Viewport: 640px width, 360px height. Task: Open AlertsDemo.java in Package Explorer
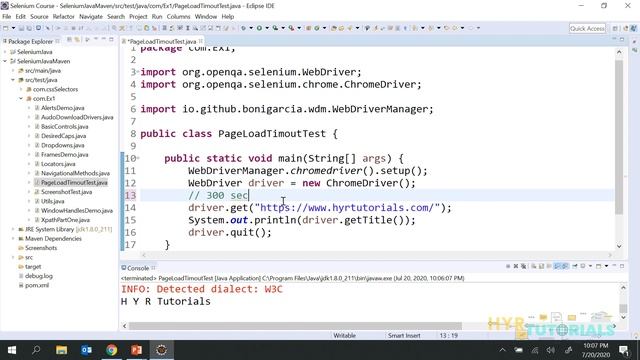tap(62, 108)
